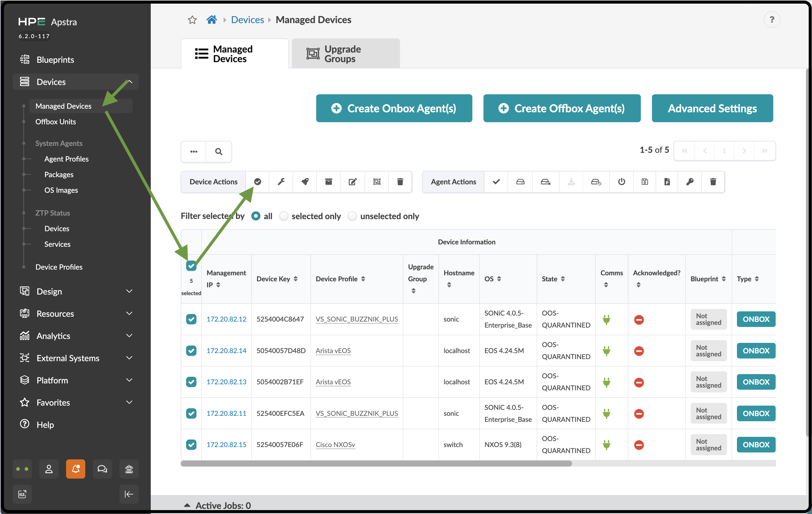This screenshot has width=812, height=514.
Task: Click the horizontal scrollbar below the table
Action: 376,464
